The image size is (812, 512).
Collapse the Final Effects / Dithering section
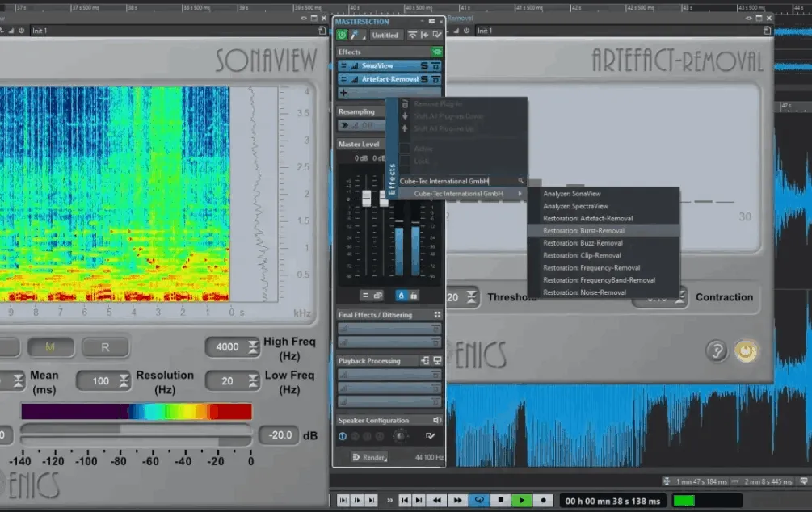coord(437,313)
